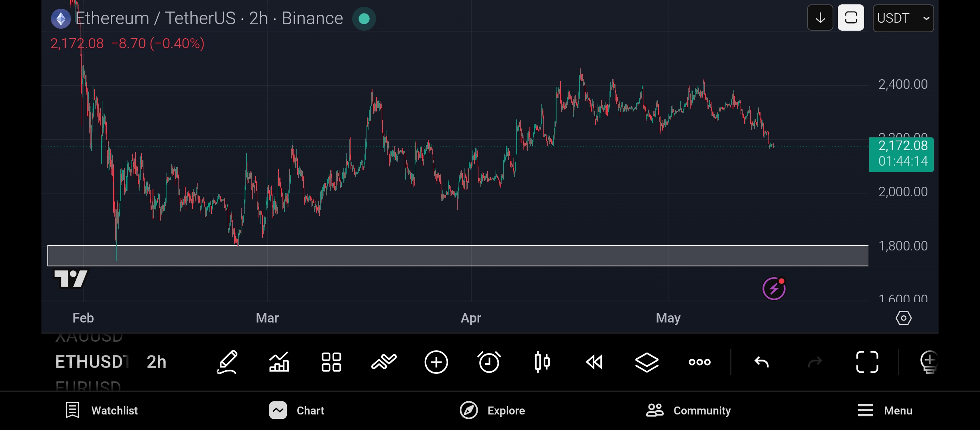Tap the 2,400.00 price axis label
This screenshot has width=980, height=430.
coord(903,84)
